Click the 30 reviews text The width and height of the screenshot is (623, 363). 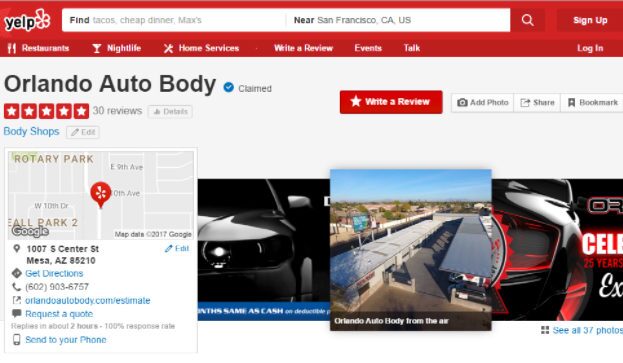[x=117, y=111]
